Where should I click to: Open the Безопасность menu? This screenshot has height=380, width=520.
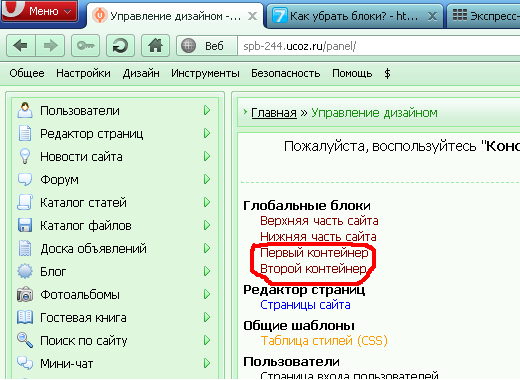pyautogui.click(x=286, y=73)
